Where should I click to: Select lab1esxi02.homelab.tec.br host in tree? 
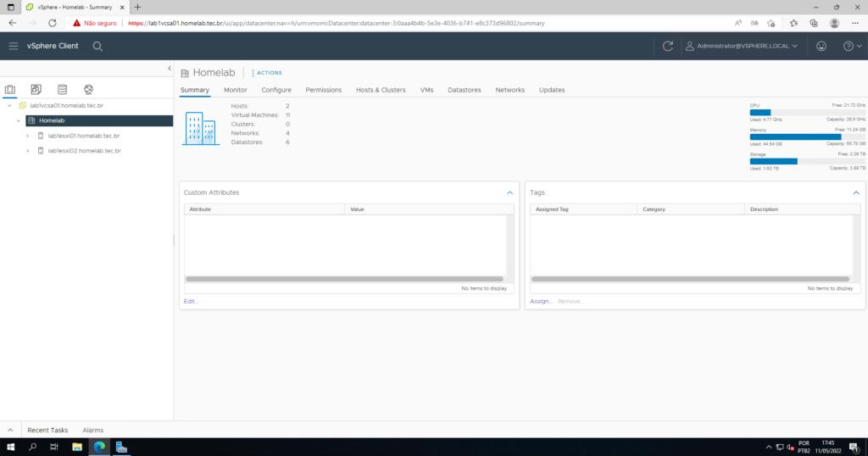click(84, 151)
